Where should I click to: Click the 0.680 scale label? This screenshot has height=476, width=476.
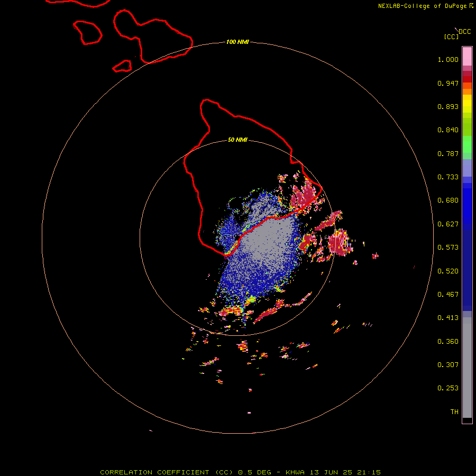448,200
